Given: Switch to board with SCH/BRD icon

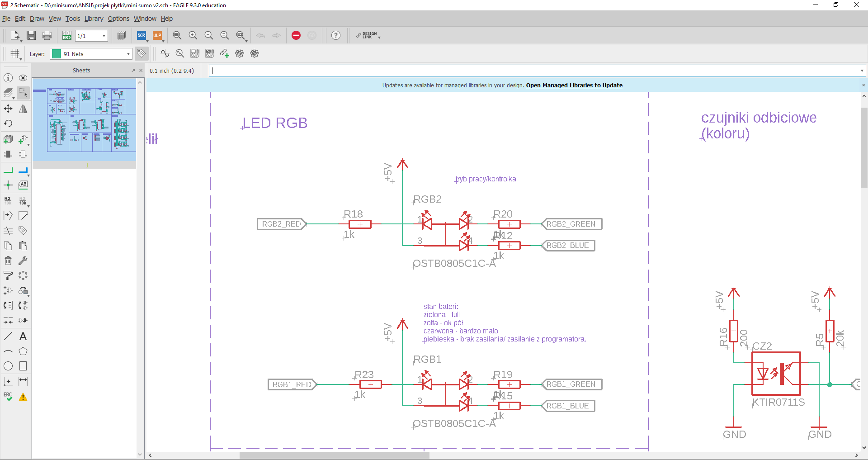Looking at the screenshot, I should click(x=67, y=35).
